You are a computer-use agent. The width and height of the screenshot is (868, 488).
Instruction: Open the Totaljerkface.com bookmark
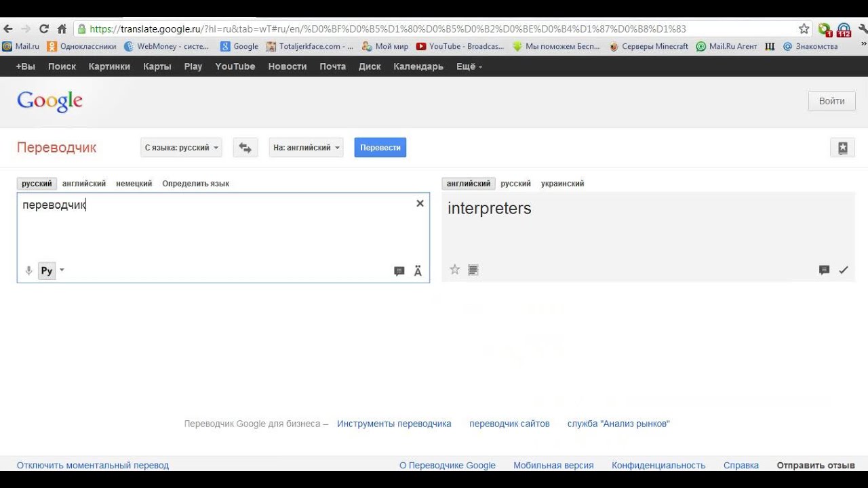[x=310, y=47]
